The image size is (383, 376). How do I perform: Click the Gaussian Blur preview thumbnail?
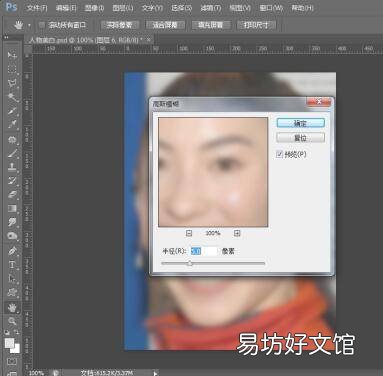213,172
